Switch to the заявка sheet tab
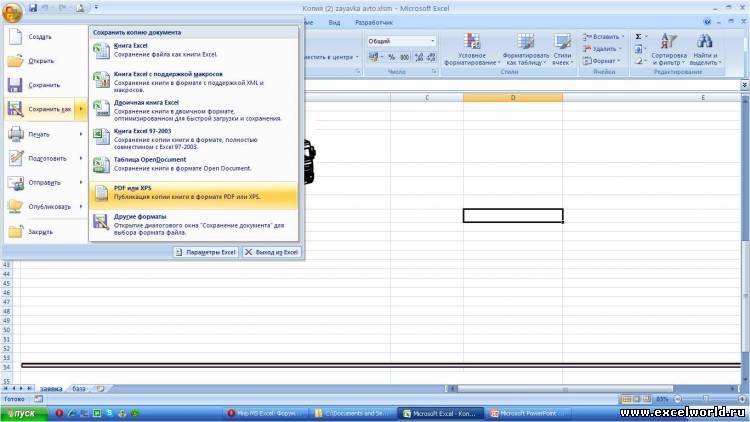The height and width of the screenshot is (422, 750). [51, 389]
